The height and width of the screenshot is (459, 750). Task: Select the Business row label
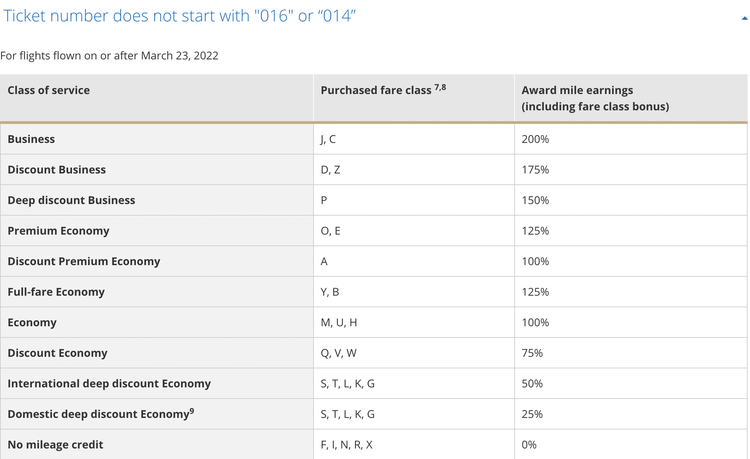click(31, 139)
